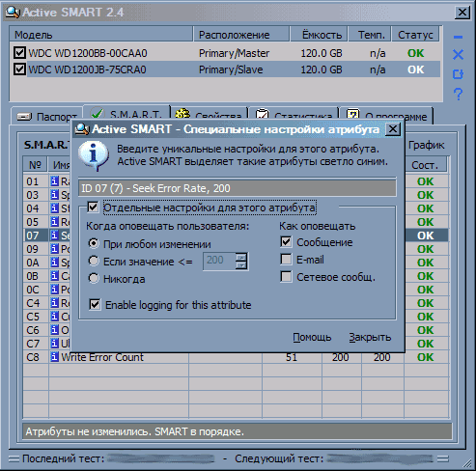Screen dimensions: 476x471
Task: Click the info icon in row 01
Action: (54, 181)
